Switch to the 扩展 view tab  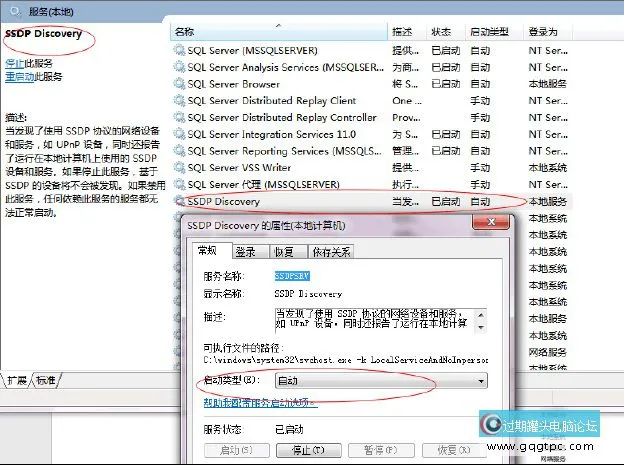pyautogui.click(x=17, y=380)
